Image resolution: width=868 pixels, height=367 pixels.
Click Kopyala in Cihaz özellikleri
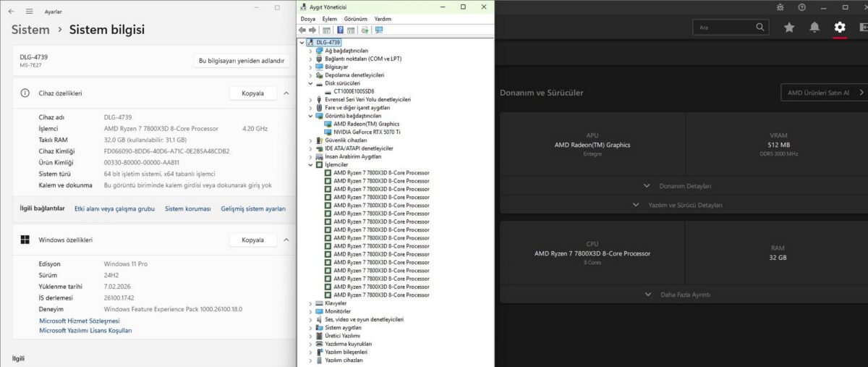point(252,93)
